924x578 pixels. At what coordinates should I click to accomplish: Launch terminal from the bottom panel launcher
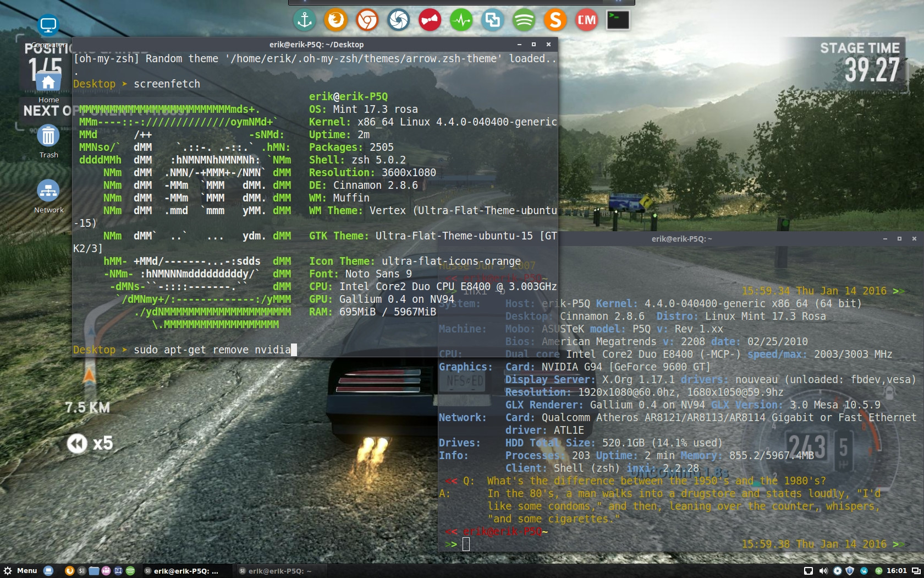pos(81,571)
